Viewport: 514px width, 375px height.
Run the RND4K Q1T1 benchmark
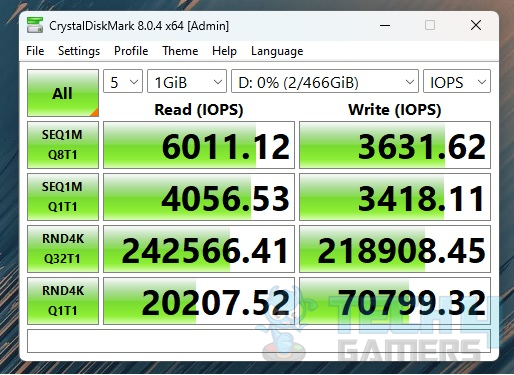63,301
